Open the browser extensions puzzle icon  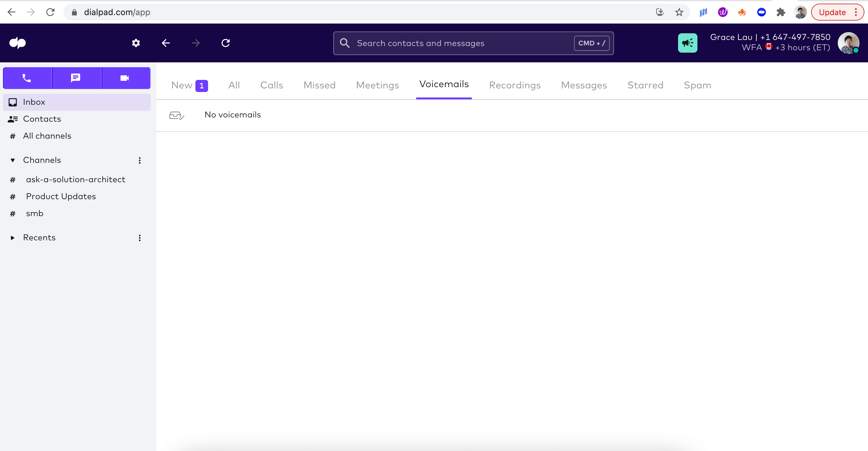pyautogui.click(x=781, y=12)
